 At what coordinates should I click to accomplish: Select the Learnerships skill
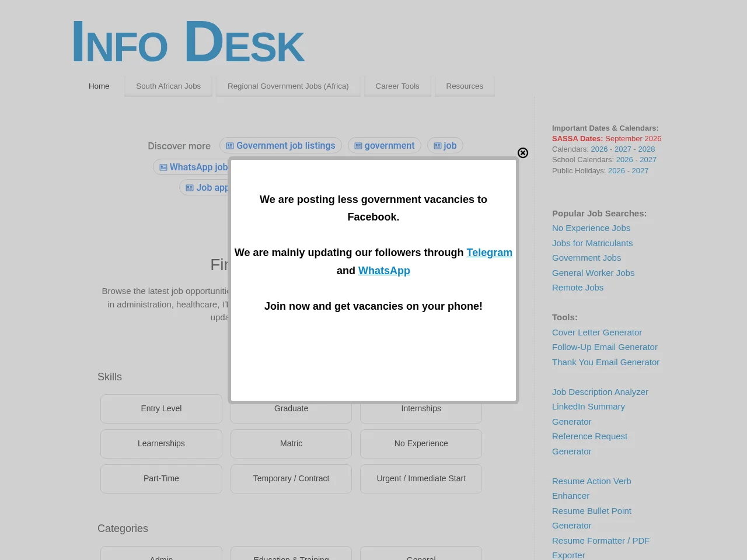pos(161,443)
